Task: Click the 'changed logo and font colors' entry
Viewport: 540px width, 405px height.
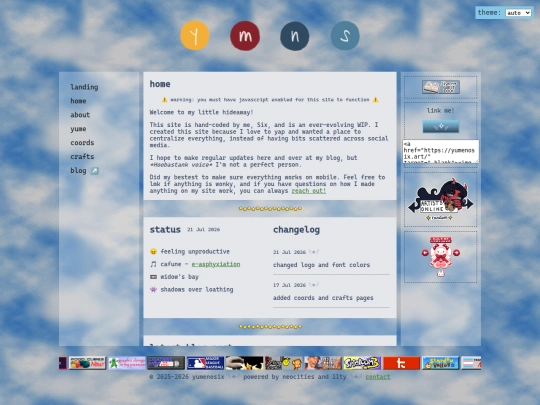Action: [x=321, y=265]
